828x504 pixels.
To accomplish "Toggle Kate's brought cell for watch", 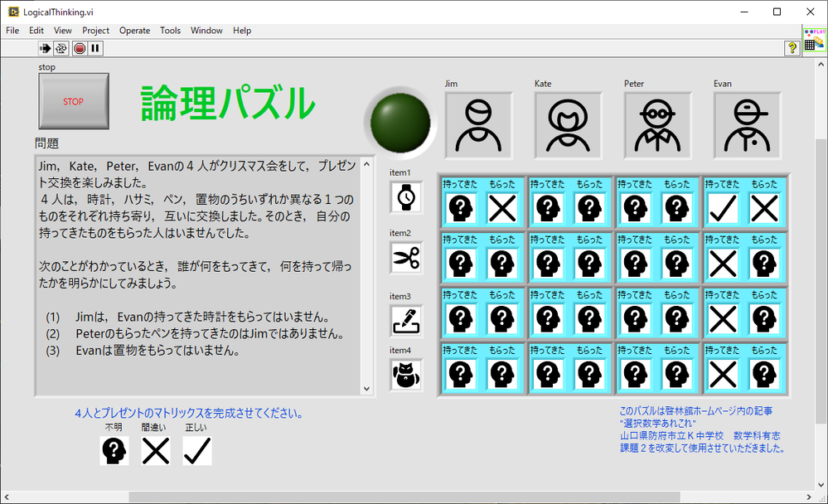I will (x=548, y=208).
